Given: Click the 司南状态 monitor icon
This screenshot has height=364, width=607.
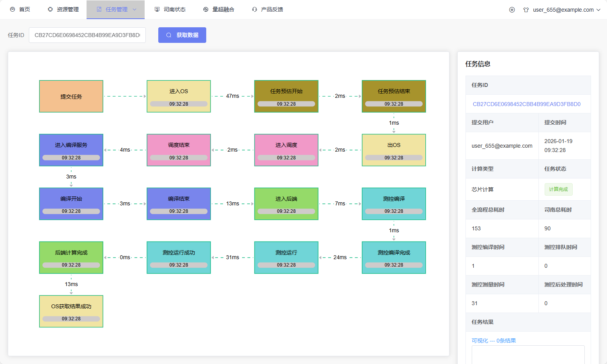Looking at the screenshot, I should [x=157, y=9].
